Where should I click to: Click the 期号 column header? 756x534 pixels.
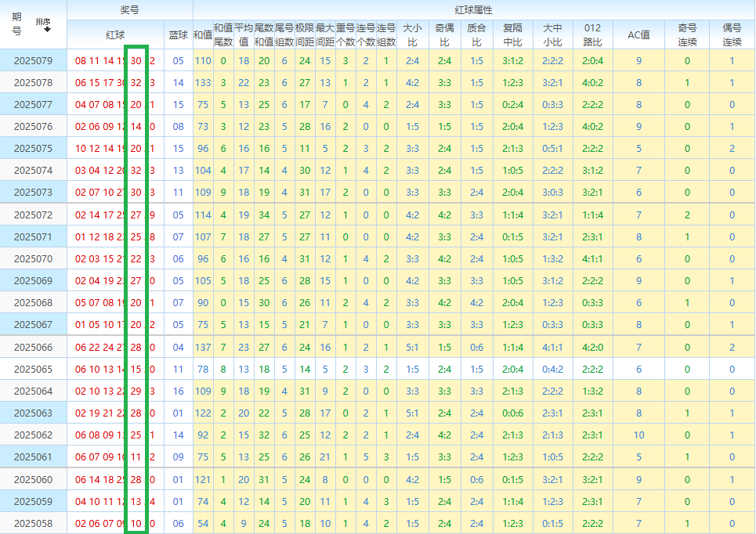click(x=17, y=24)
